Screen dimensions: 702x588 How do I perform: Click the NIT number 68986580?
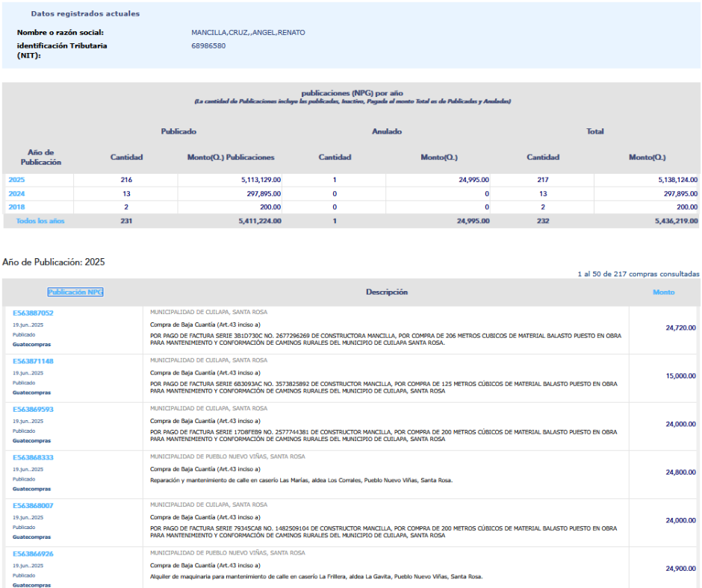coord(208,46)
